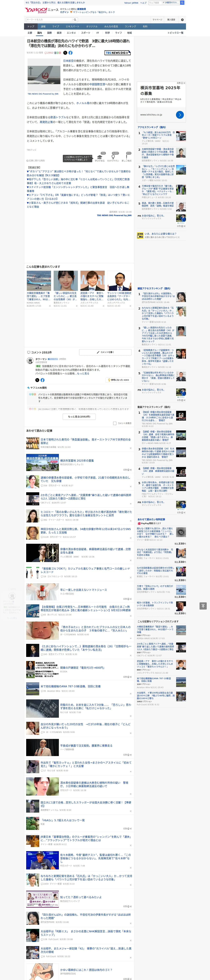Open the ランキング tab
Screen dimensions: 210x980
(x=130, y=26)
